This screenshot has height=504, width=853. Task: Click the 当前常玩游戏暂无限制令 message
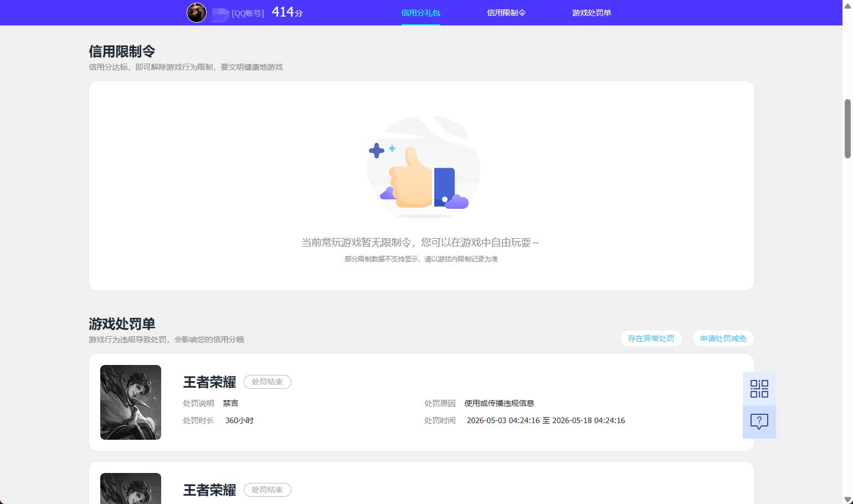(x=420, y=243)
